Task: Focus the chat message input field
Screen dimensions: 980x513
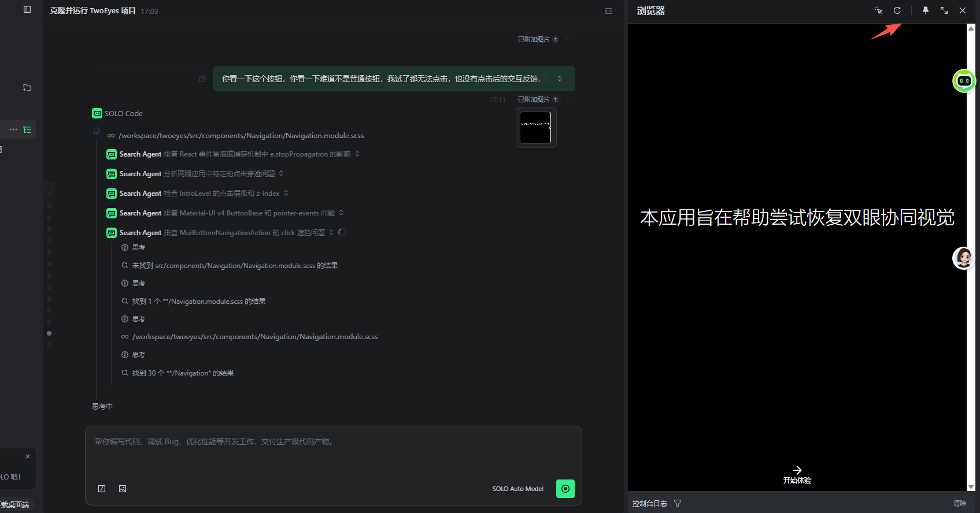Action: [332, 451]
